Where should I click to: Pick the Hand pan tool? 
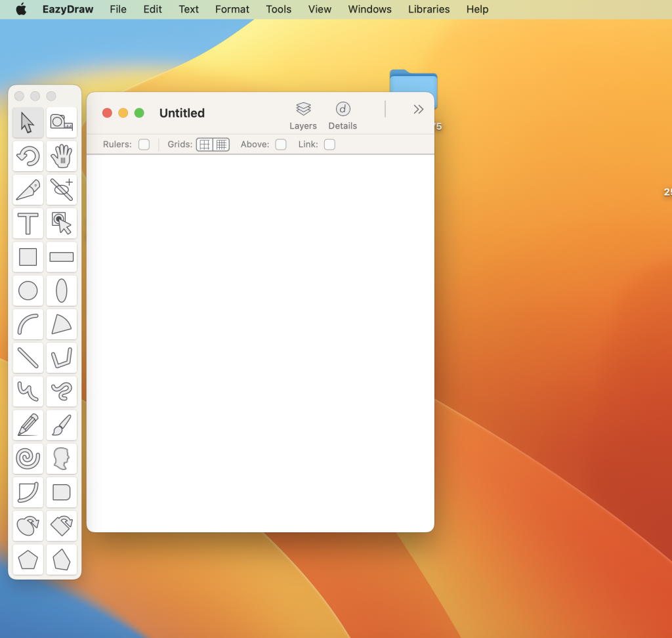62,156
